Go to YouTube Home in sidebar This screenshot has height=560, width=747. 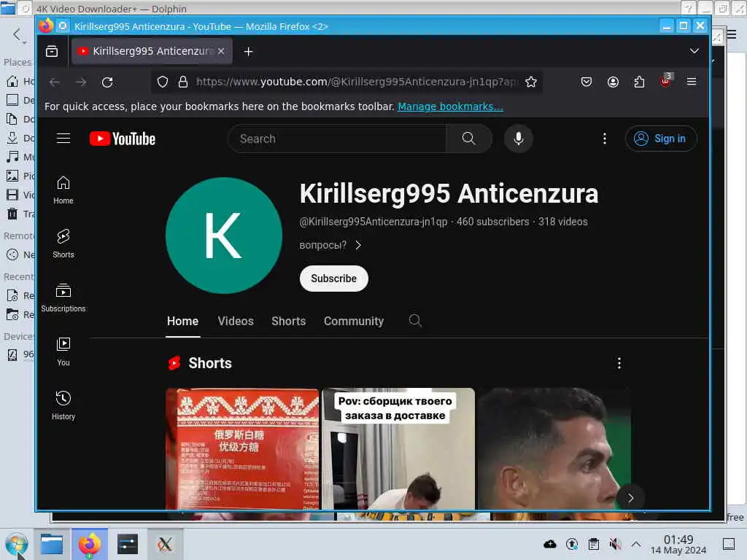coord(63,190)
